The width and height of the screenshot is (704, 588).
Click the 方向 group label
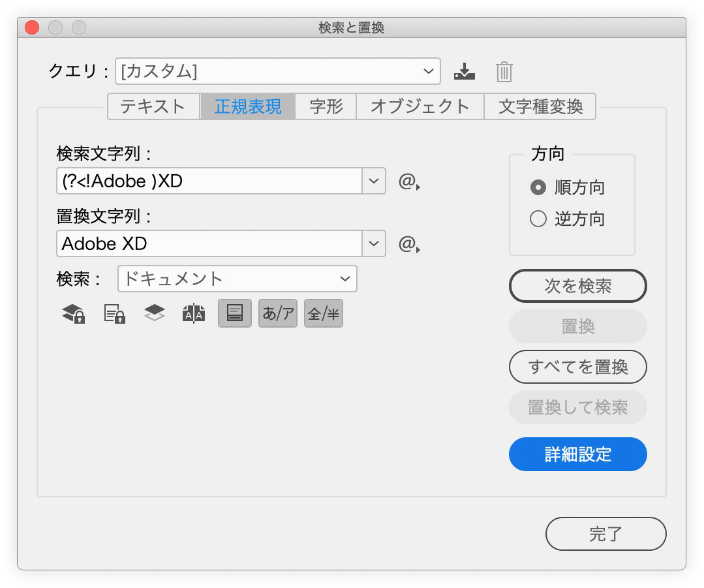(547, 153)
